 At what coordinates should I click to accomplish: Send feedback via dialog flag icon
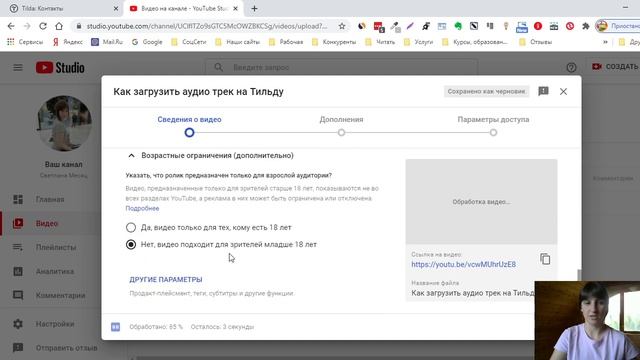click(x=543, y=91)
